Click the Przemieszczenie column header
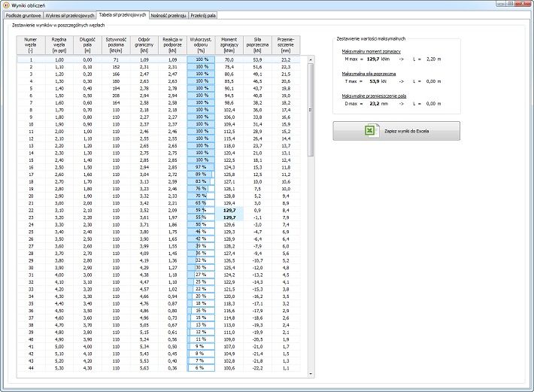The height and width of the screenshot is (392, 534). pos(286,45)
